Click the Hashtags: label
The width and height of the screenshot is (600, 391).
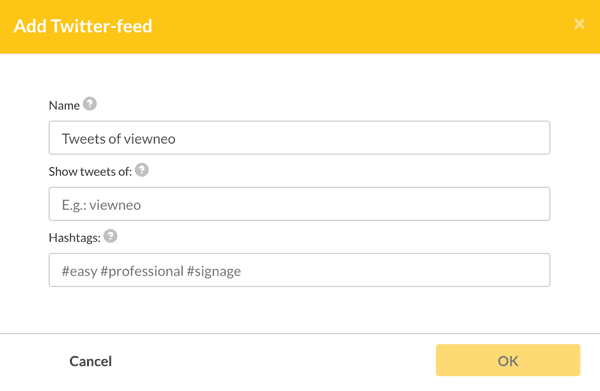tap(75, 238)
